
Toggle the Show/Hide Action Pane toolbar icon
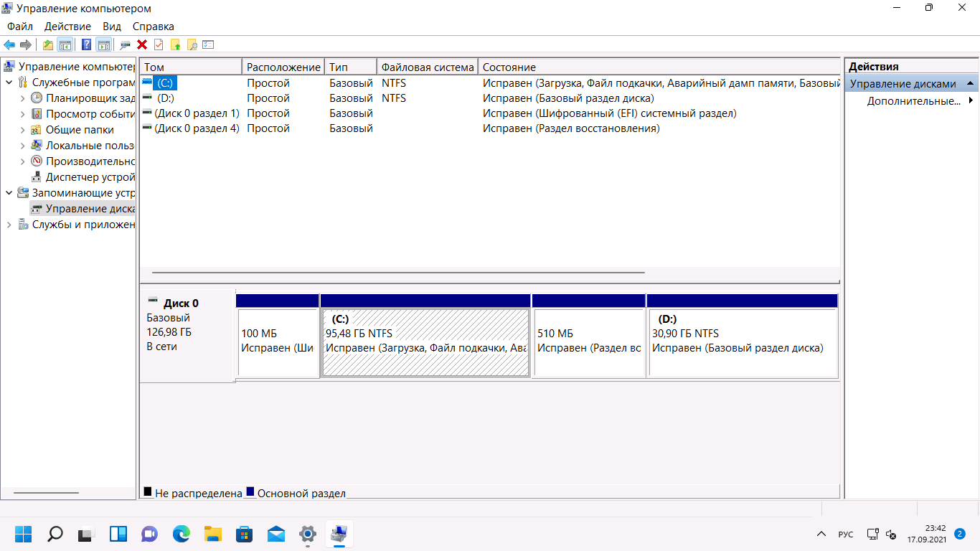click(x=104, y=44)
